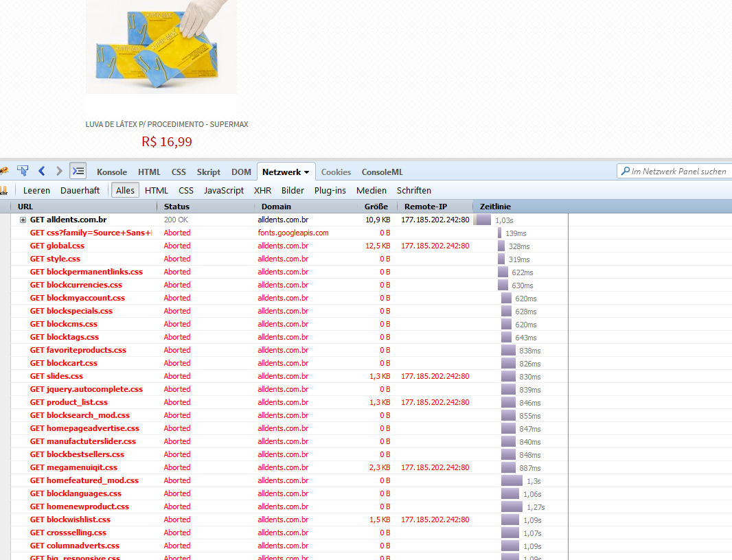Filter requests by XHR
The image size is (732, 560).
[262, 191]
